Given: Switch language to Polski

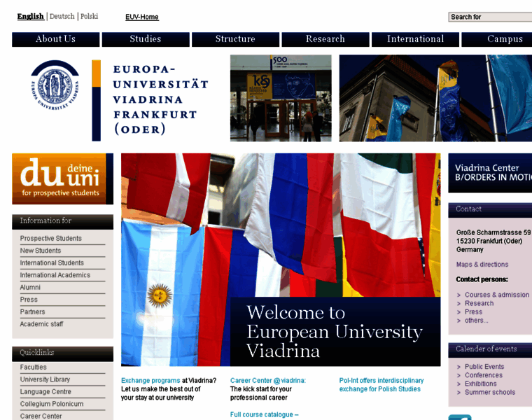Looking at the screenshot, I should click(89, 16).
